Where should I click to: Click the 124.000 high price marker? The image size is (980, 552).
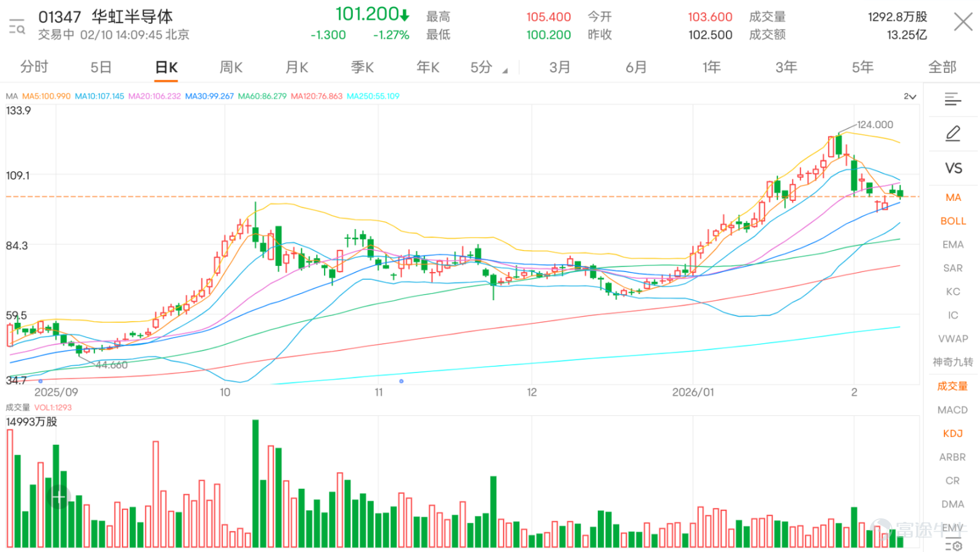point(875,124)
